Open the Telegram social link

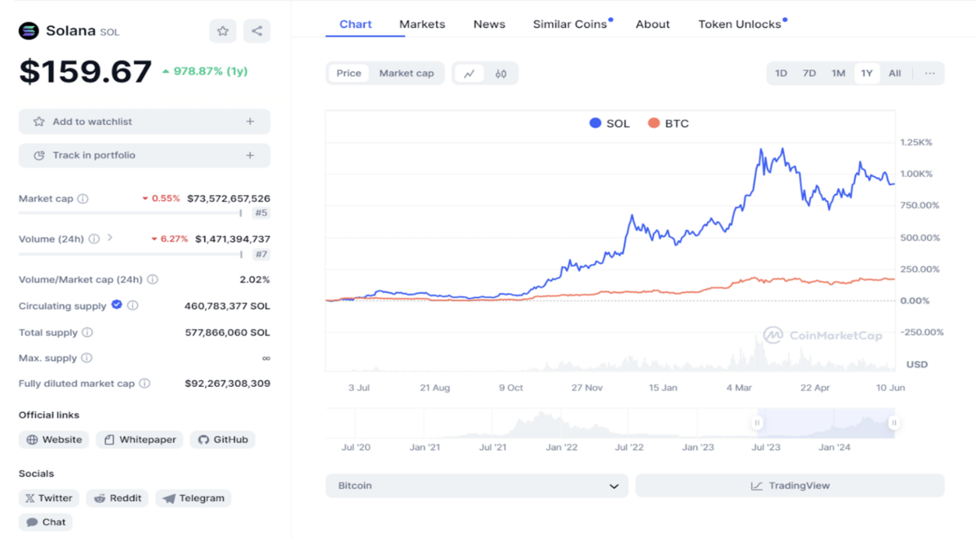(194, 498)
